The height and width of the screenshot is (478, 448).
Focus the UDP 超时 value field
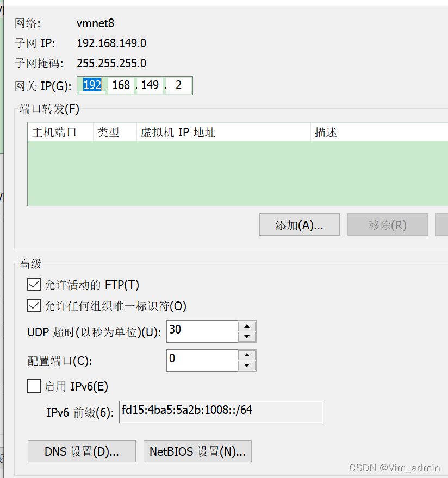click(x=202, y=331)
